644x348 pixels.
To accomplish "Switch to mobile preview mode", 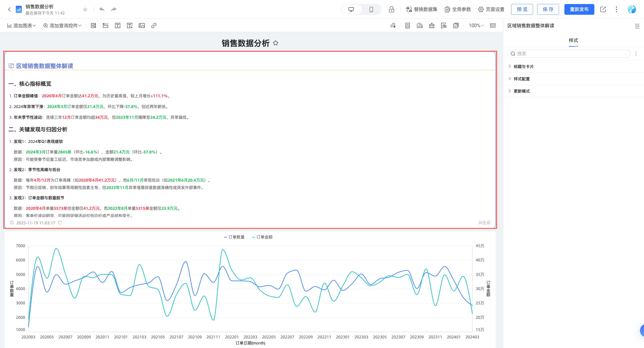I will [371, 9].
